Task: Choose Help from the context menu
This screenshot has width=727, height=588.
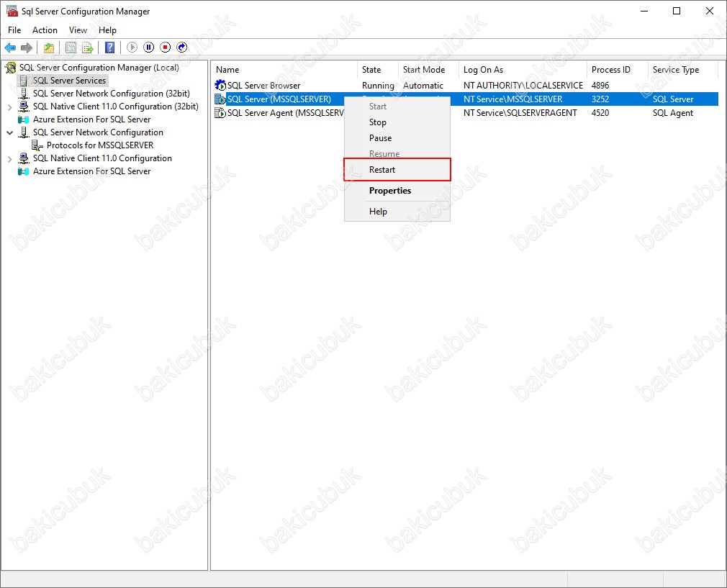Action: (x=397, y=212)
